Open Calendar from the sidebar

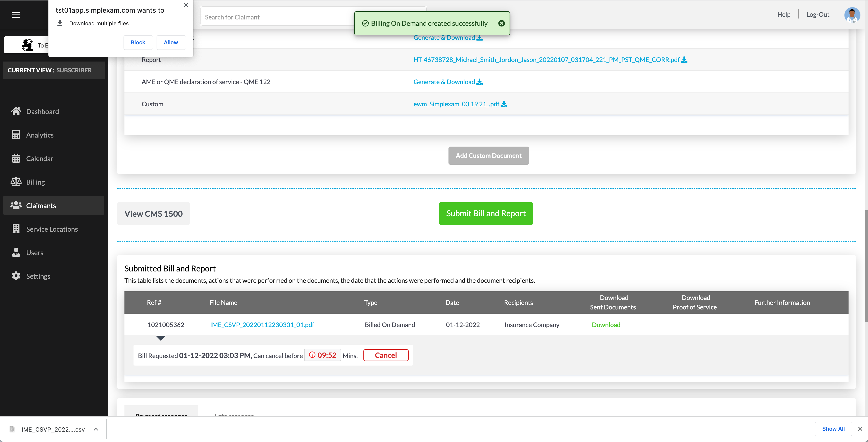coord(39,158)
